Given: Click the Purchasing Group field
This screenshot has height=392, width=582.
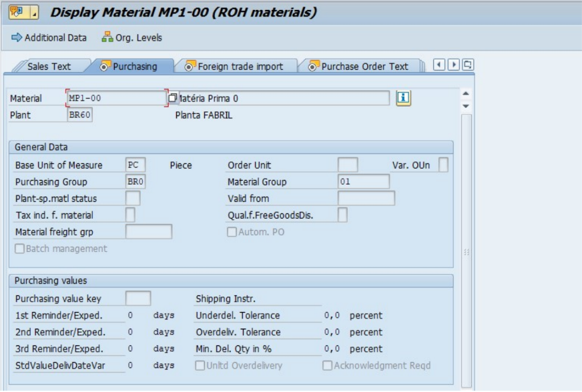Looking at the screenshot, I should pos(135,182).
